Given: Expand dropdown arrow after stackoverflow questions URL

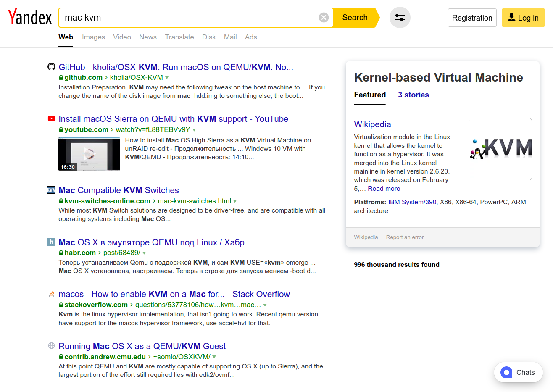Looking at the screenshot, I should tap(265, 305).
